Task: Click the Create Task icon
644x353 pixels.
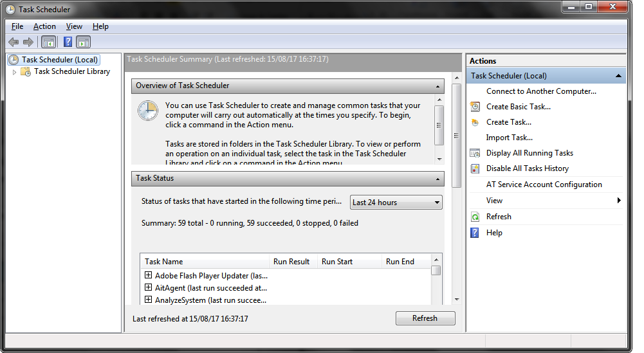Action: (475, 122)
